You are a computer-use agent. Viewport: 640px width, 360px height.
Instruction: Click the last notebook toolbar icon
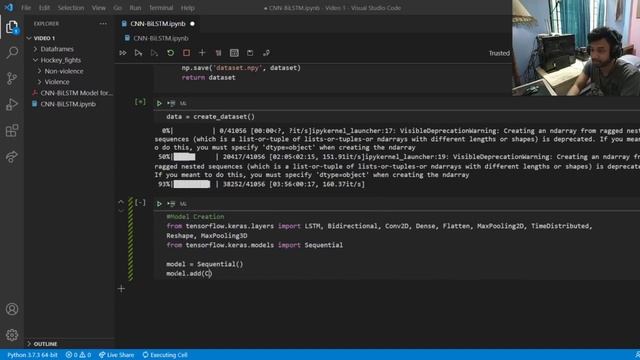point(266,53)
